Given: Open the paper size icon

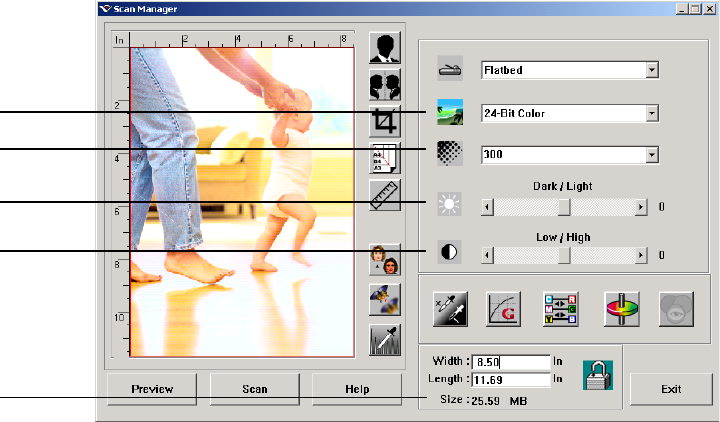Looking at the screenshot, I should click(385, 158).
